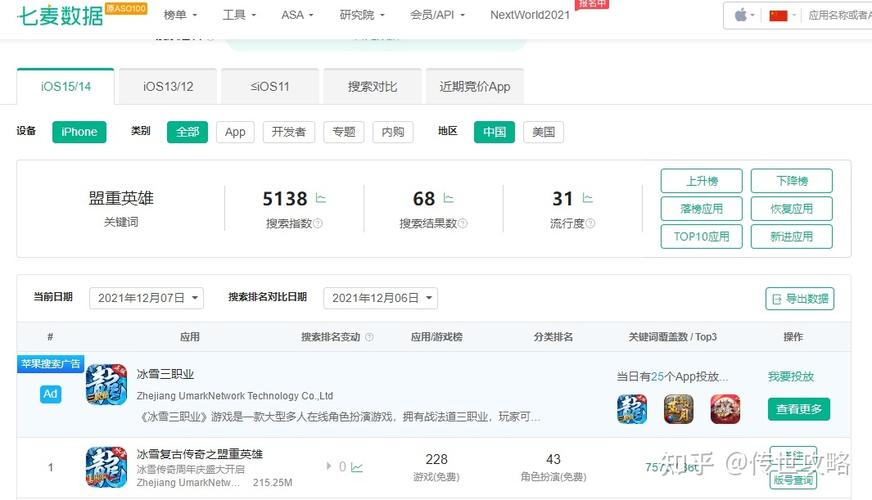Open help icon next to 搜索排名变动
Image resolution: width=872 pixels, height=500 pixels.
tap(369, 337)
